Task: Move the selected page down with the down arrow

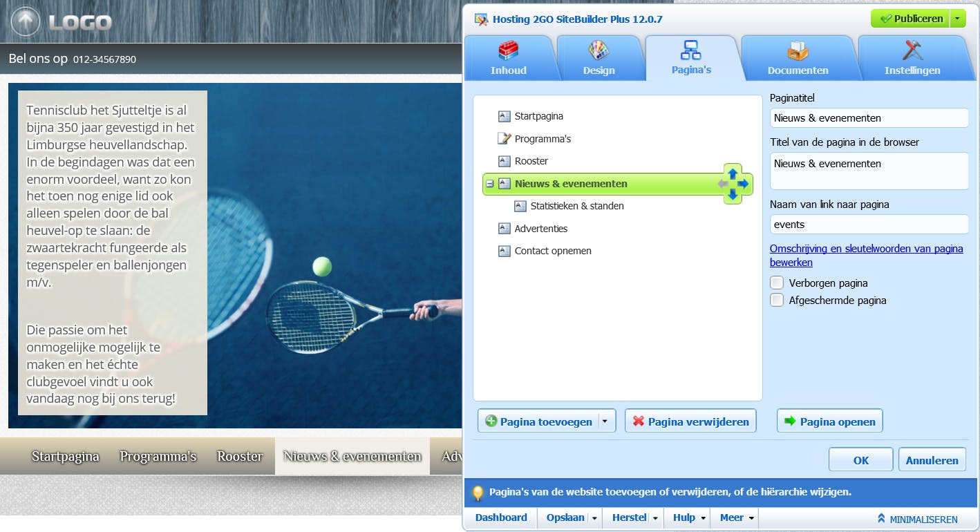Action: [x=733, y=196]
